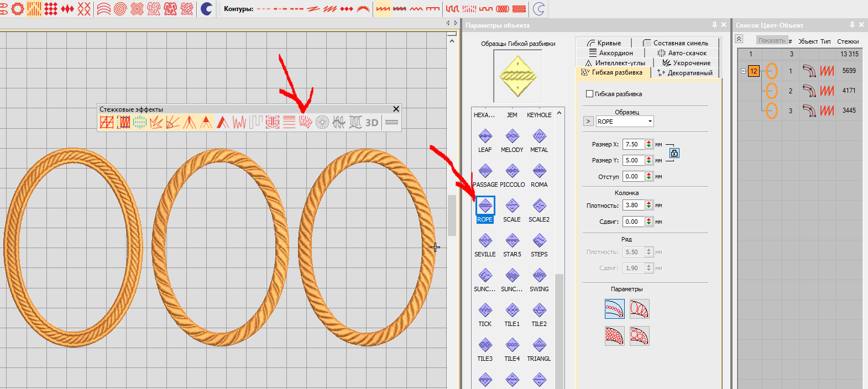This screenshot has width=868, height=389.
Task: Switch to the Декоративный tab
Action: [x=686, y=73]
